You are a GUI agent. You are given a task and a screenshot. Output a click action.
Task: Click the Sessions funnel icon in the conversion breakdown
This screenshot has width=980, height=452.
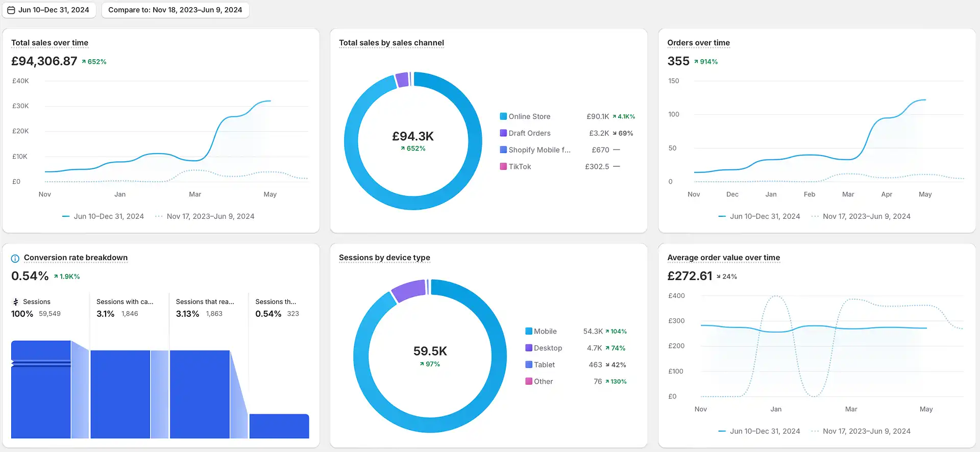(16, 302)
